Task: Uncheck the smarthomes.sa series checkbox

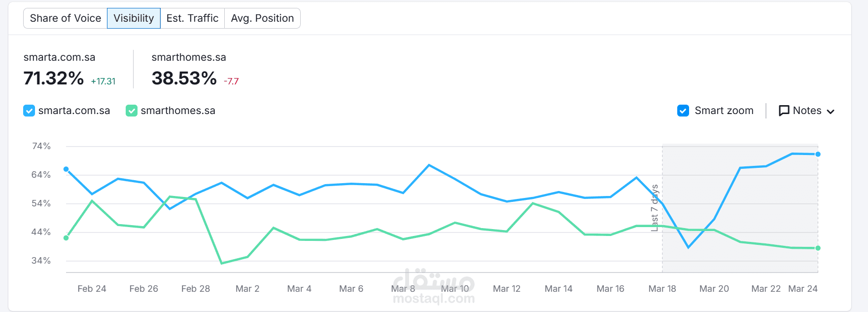Action: click(132, 111)
